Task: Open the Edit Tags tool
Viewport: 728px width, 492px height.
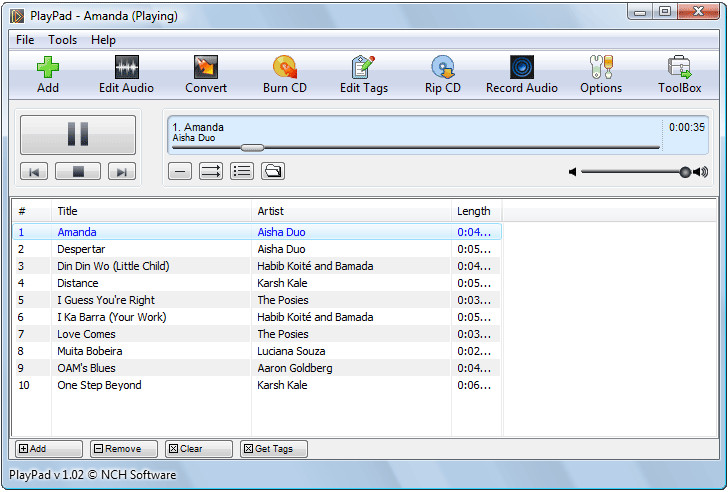Action: point(364,74)
